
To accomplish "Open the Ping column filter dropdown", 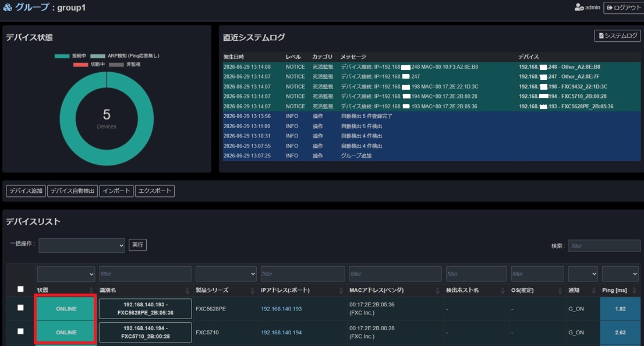I will (620, 274).
